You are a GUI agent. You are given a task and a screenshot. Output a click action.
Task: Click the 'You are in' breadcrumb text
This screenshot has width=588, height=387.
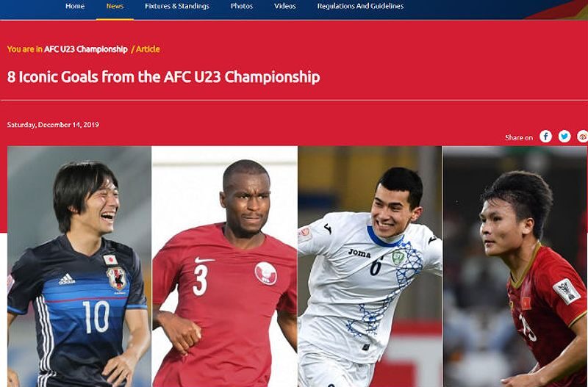pos(25,49)
